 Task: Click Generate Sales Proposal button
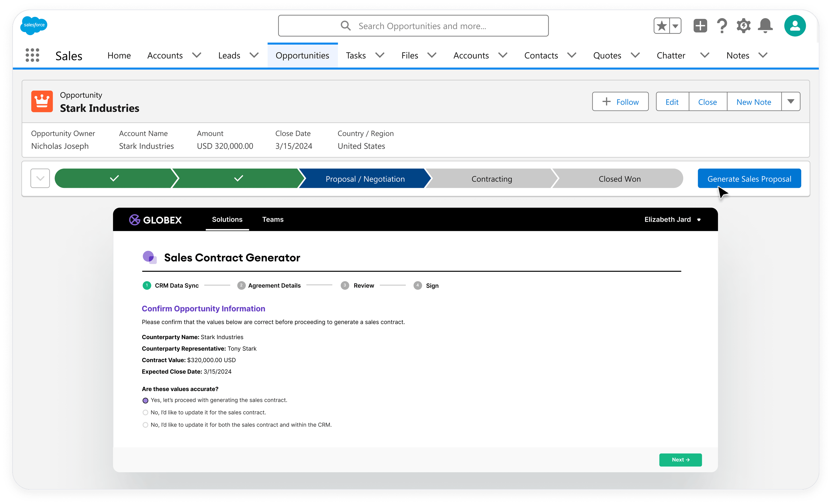click(x=749, y=179)
